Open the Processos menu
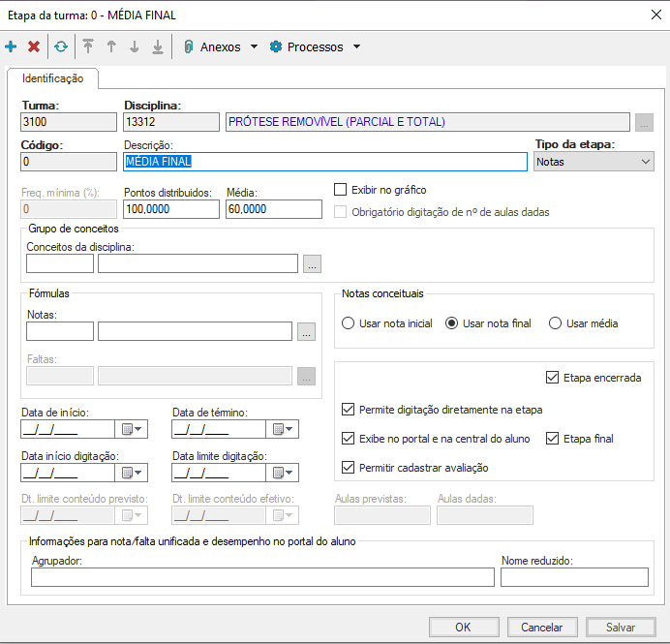Viewport: 670px width, 644px height. 314,46
